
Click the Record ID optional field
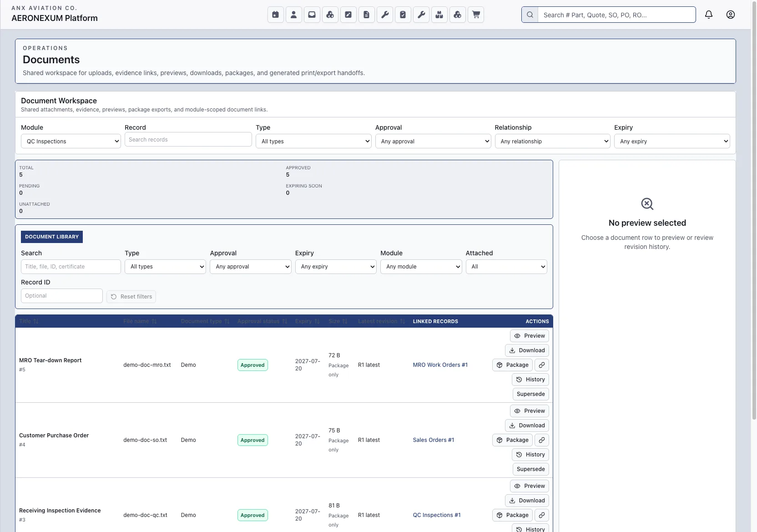point(62,296)
